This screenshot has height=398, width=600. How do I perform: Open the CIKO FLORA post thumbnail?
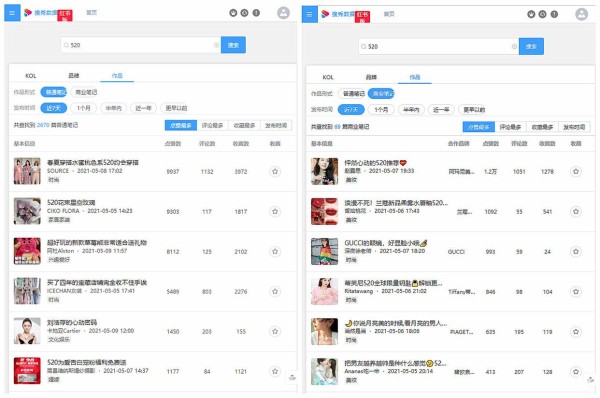27,211
